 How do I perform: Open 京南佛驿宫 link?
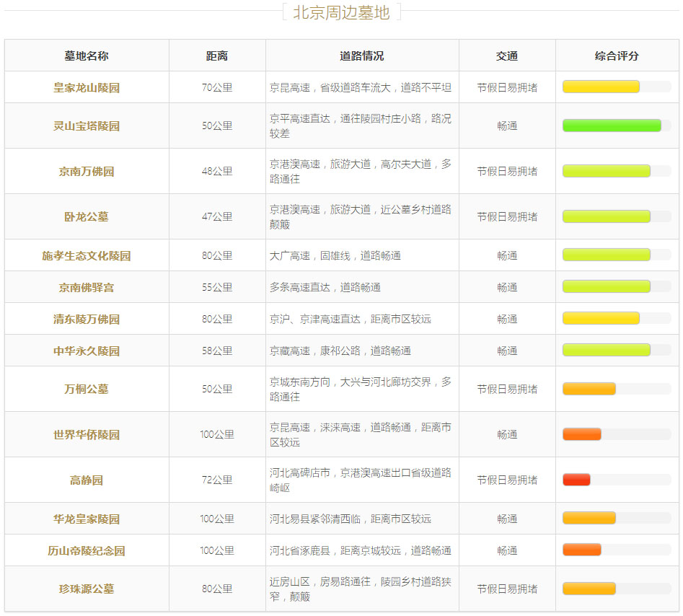[87, 288]
